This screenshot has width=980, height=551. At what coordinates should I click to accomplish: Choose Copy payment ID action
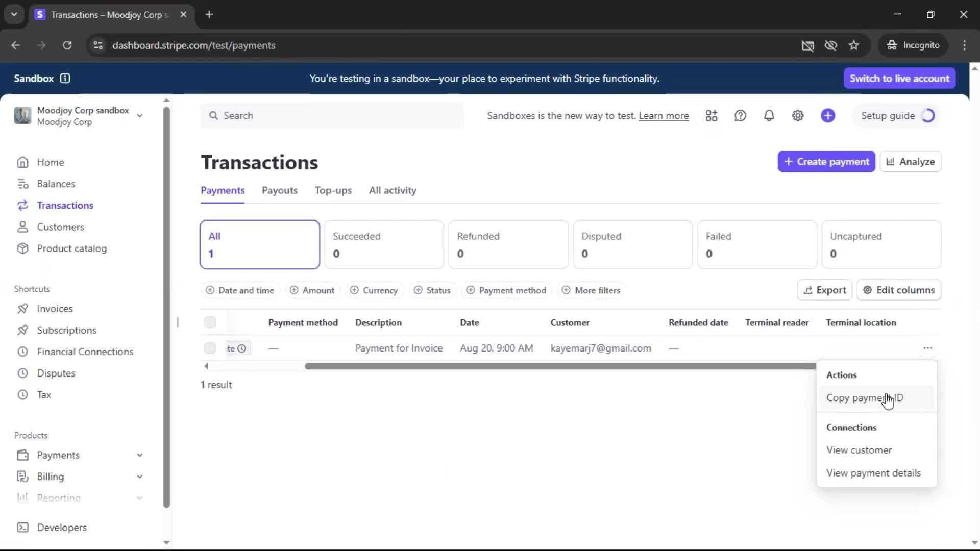click(876, 398)
